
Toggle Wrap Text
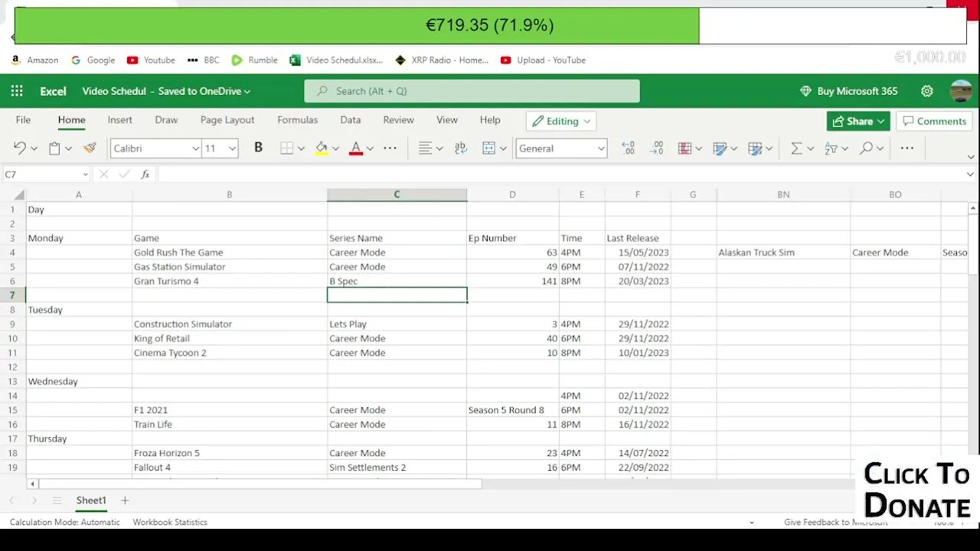460,148
